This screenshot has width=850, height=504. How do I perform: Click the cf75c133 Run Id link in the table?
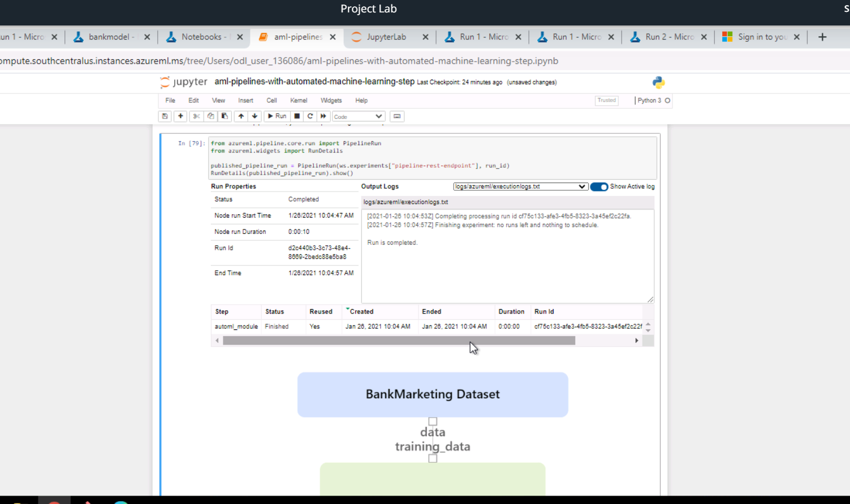click(588, 326)
